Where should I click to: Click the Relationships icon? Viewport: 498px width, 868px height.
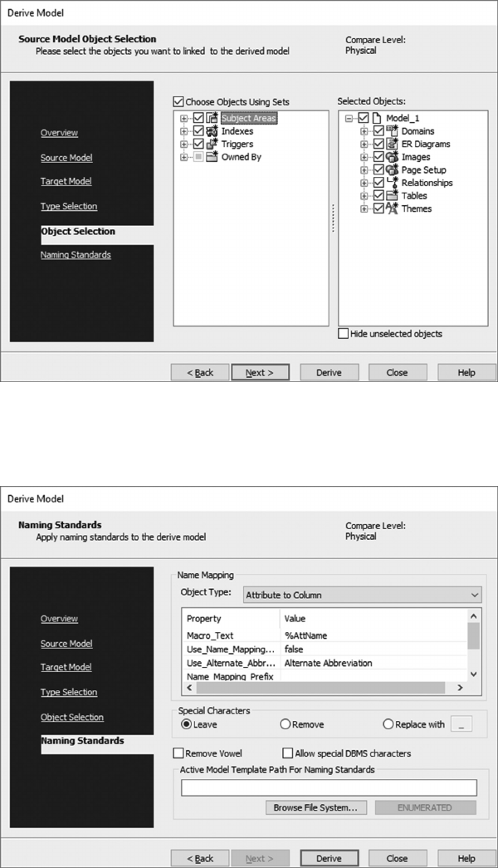[392, 183]
